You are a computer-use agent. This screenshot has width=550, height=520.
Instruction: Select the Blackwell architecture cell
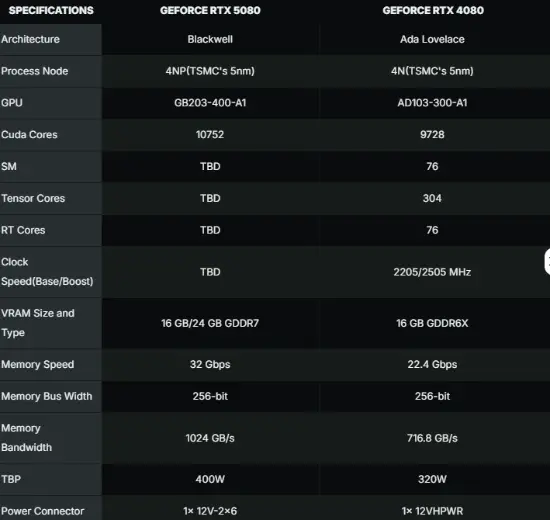point(210,39)
